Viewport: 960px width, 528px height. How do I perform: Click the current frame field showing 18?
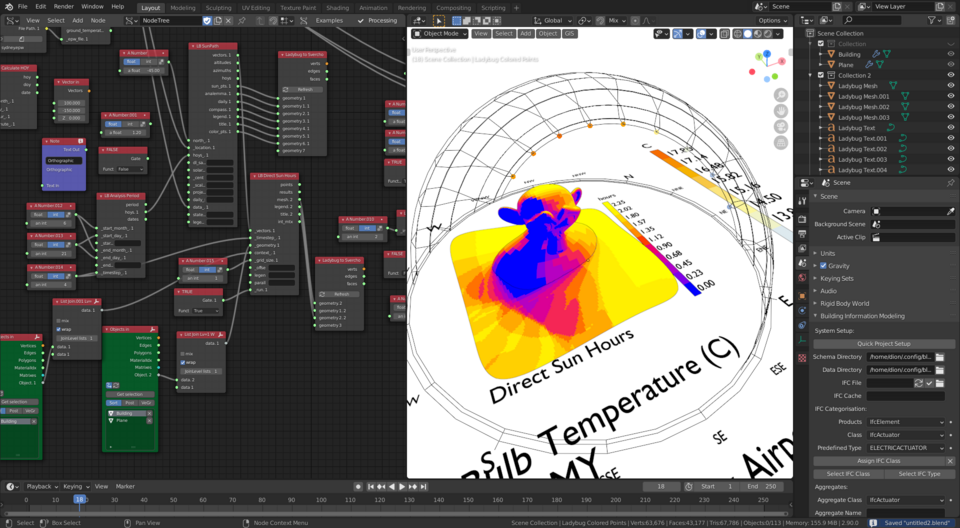click(661, 486)
